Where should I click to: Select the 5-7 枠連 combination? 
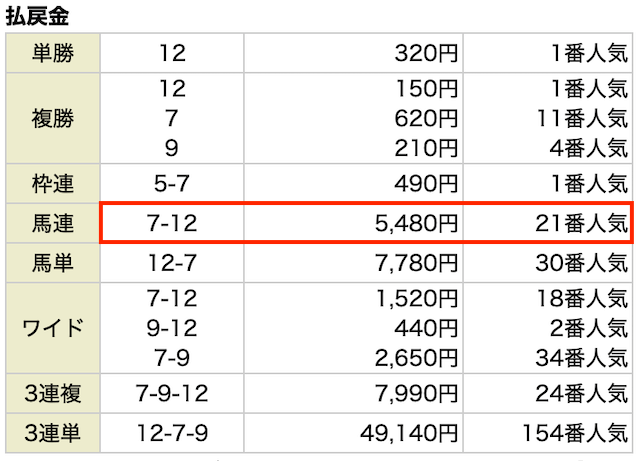(x=172, y=183)
